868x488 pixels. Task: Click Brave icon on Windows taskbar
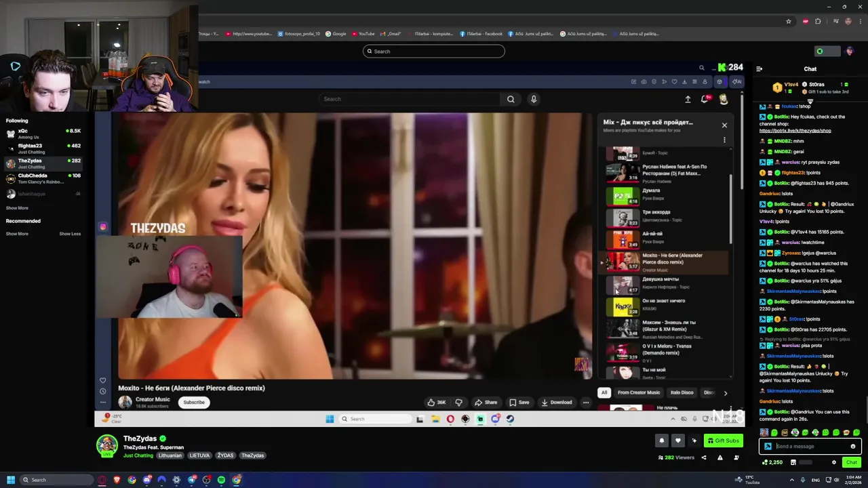tap(117, 480)
